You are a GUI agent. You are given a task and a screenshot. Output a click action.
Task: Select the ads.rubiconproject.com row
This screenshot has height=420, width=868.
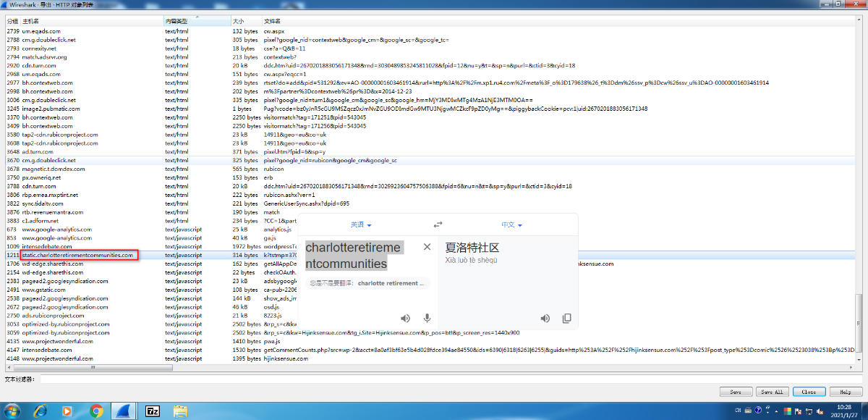coord(429,316)
